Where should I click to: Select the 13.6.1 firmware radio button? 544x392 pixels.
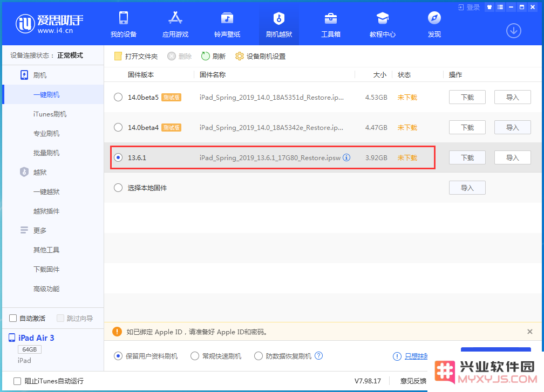point(118,157)
